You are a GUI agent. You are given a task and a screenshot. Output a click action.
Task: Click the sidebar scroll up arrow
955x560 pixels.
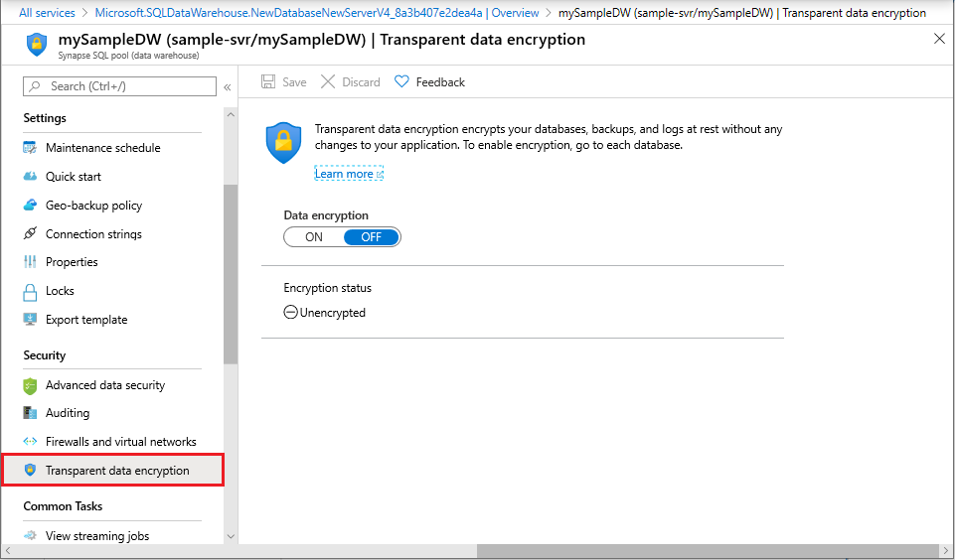click(x=231, y=114)
